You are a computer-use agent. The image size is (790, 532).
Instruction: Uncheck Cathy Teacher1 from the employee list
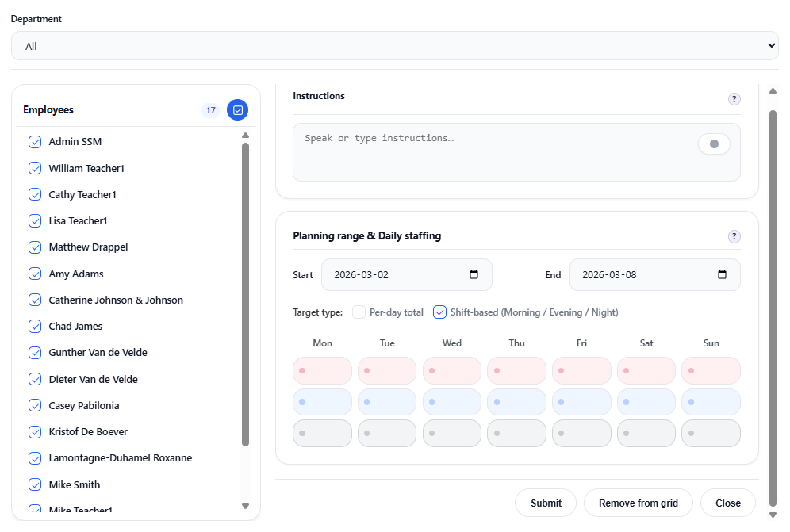35,193
